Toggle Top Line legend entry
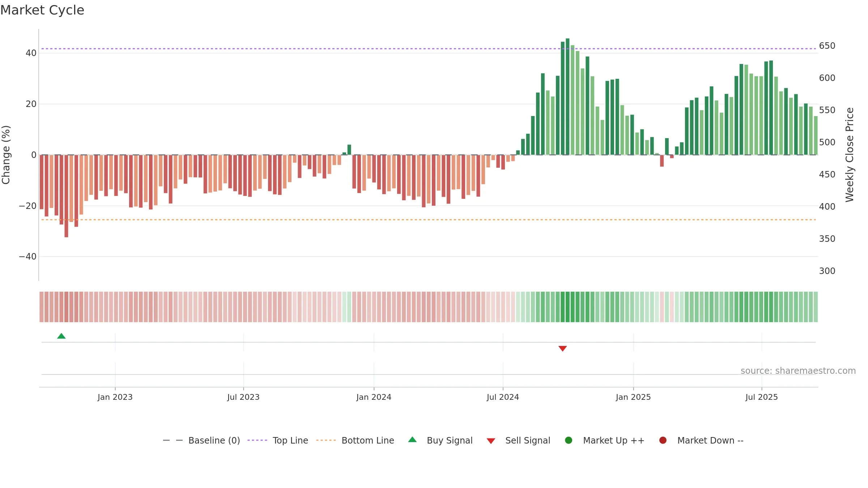 pyautogui.click(x=278, y=440)
